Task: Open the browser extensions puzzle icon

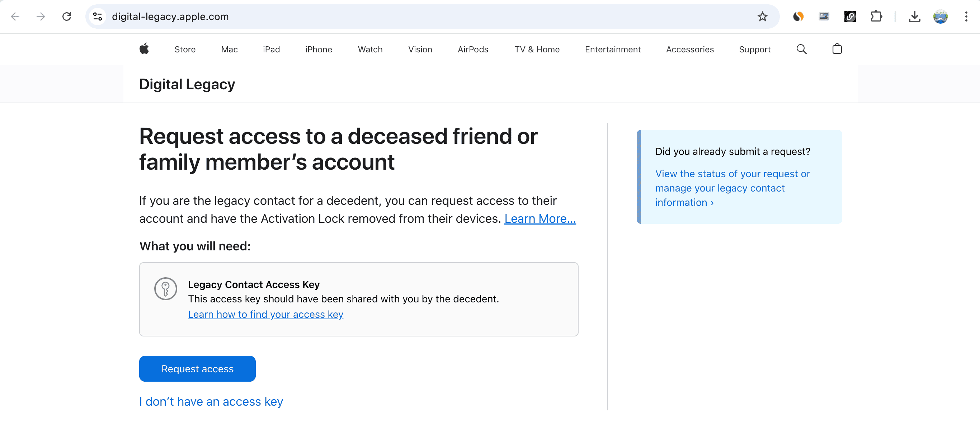Action: pos(876,16)
